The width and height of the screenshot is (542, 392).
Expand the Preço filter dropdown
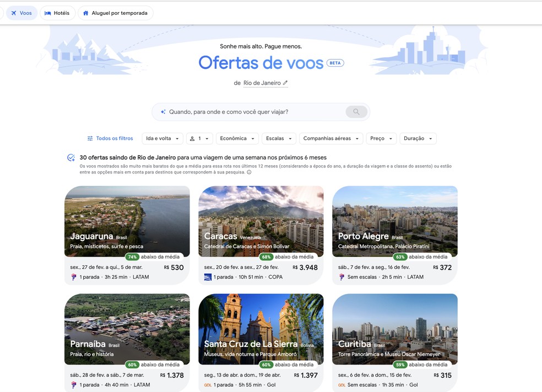(381, 138)
